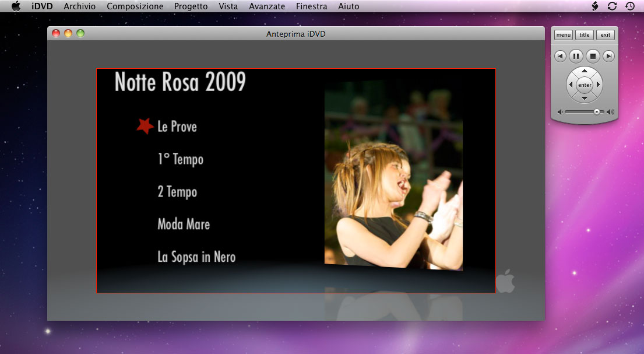Click the clapping woman photo drop zone
Viewport: 644px width, 354px height.
(x=393, y=176)
